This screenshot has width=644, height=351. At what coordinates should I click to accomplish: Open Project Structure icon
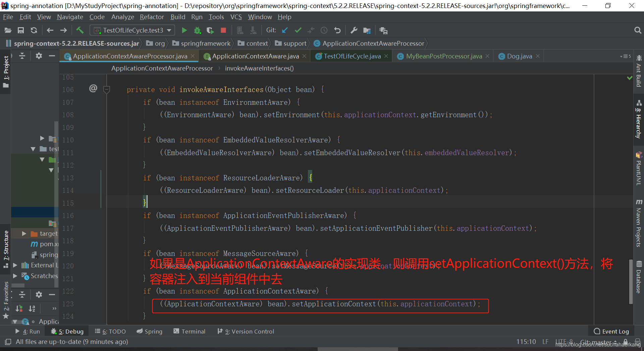367,31
